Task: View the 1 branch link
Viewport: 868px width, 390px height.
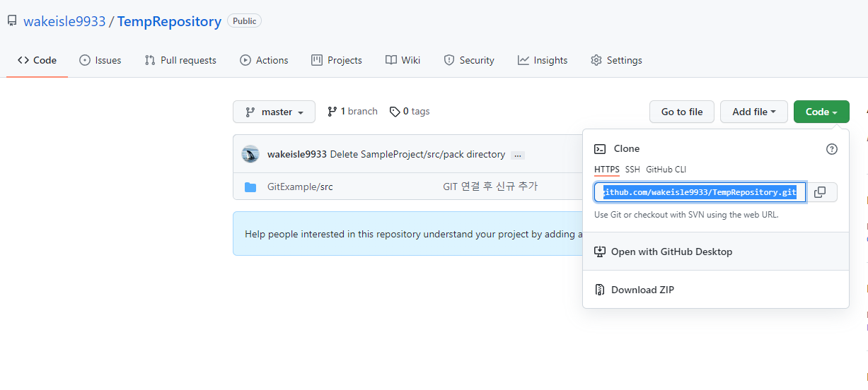Action: (352, 111)
